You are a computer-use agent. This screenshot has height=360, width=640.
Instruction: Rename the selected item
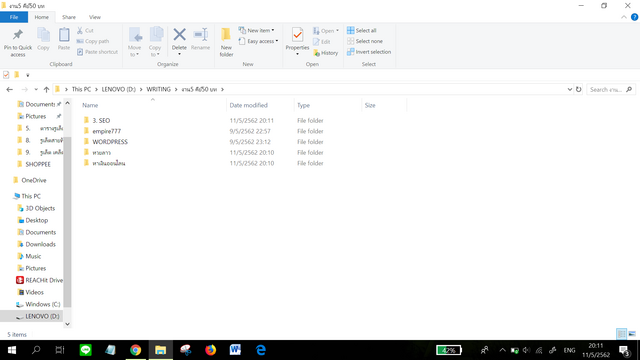(x=200, y=40)
